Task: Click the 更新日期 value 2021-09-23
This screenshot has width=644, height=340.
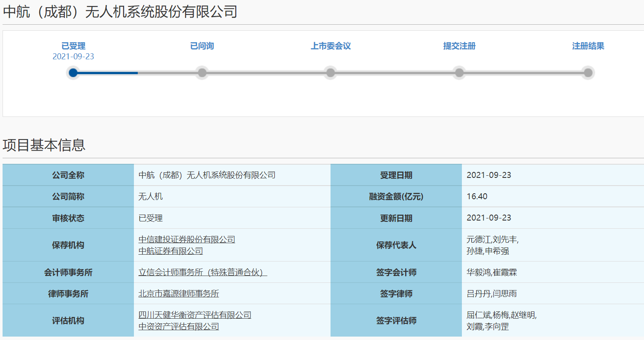Action: coord(489,218)
